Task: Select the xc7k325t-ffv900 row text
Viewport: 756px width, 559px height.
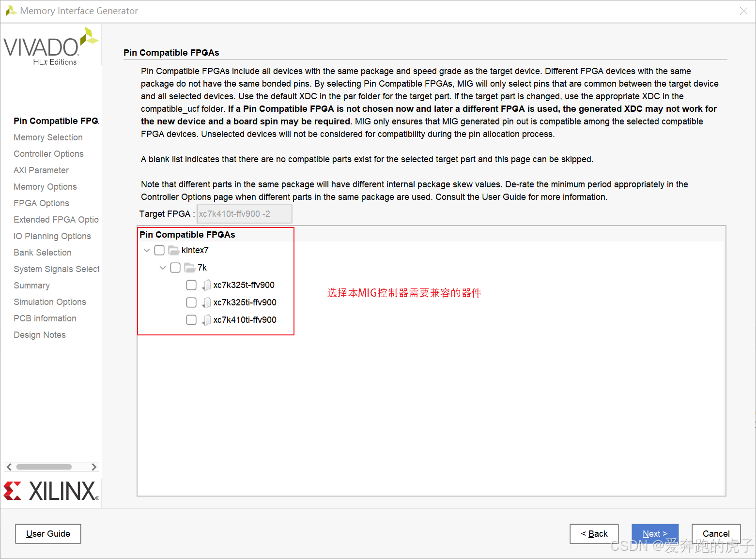Action: click(x=244, y=285)
